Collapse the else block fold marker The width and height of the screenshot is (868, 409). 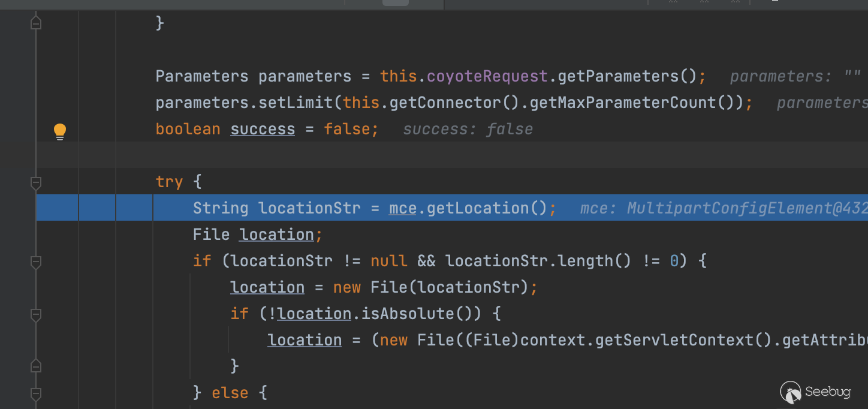[x=36, y=393]
